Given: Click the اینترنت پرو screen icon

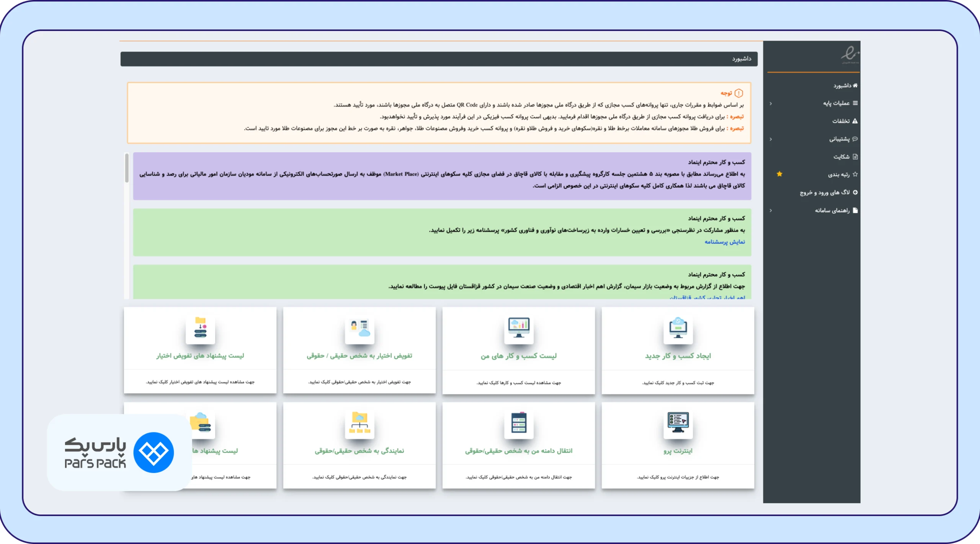Looking at the screenshot, I should click(x=678, y=423).
